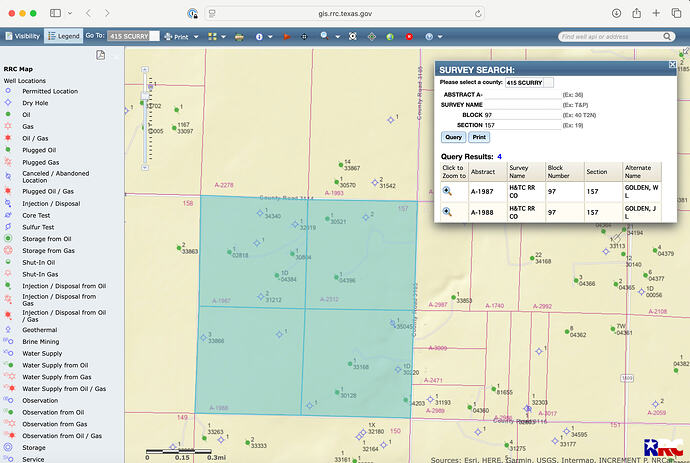Close the Survey Search dialog
Screen dimensions: 690x463
click(x=672, y=65)
